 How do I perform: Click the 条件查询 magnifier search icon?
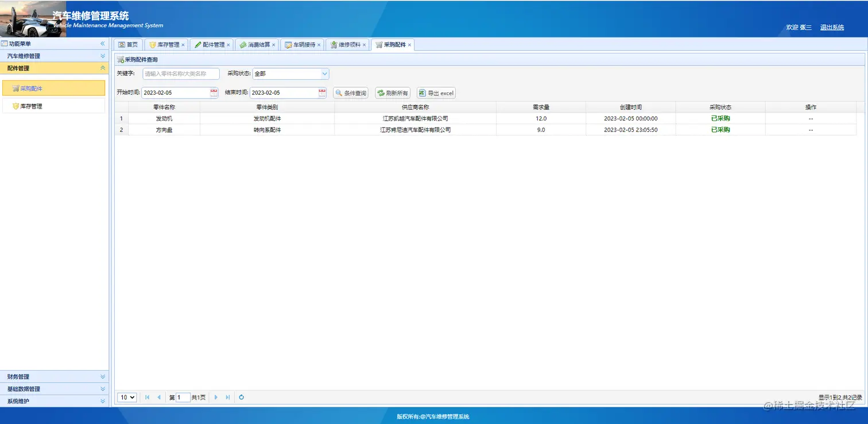(340, 92)
